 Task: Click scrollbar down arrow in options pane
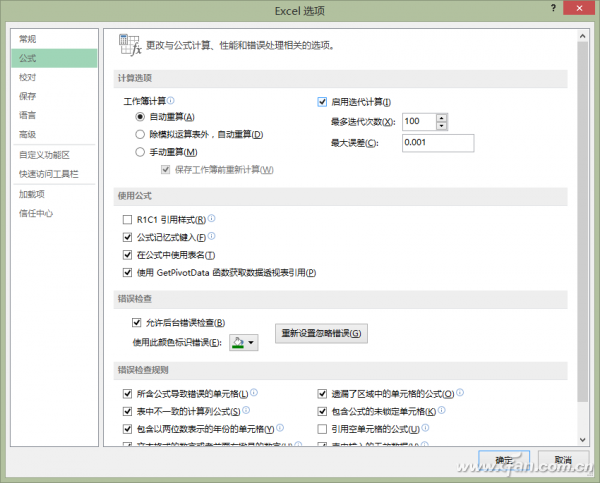click(582, 440)
